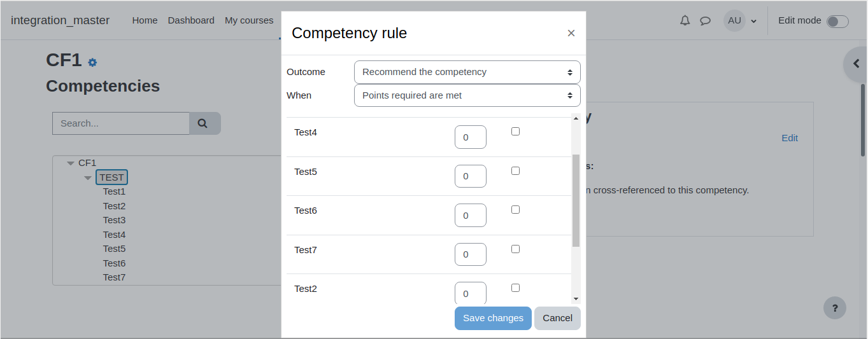Tick the required checkbox for Test4
This screenshot has height=339, width=868.
[x=515, y=132]
